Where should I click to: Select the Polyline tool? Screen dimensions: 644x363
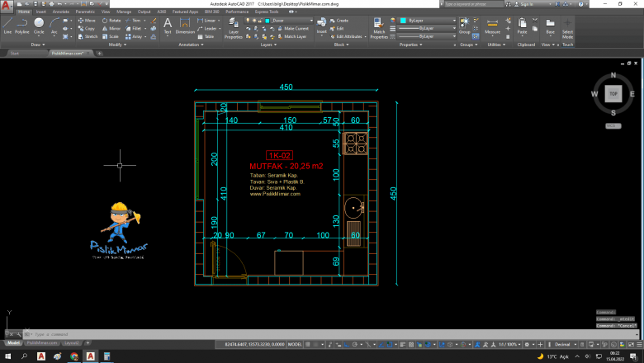[x=22, y=25]
